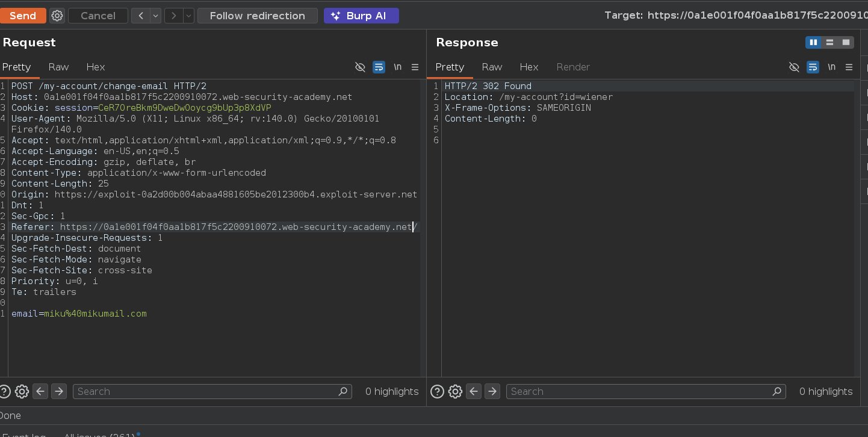Screen dimensions: 868x437
Task: Toggle hide non-printable characters icon in Request
Action: pos(360,67)
